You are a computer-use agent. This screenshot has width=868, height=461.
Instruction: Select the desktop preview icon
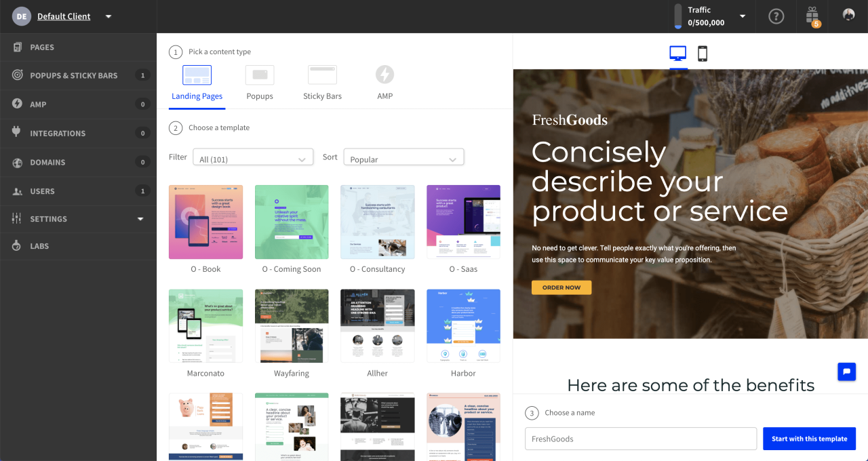[x=677, y=53]
